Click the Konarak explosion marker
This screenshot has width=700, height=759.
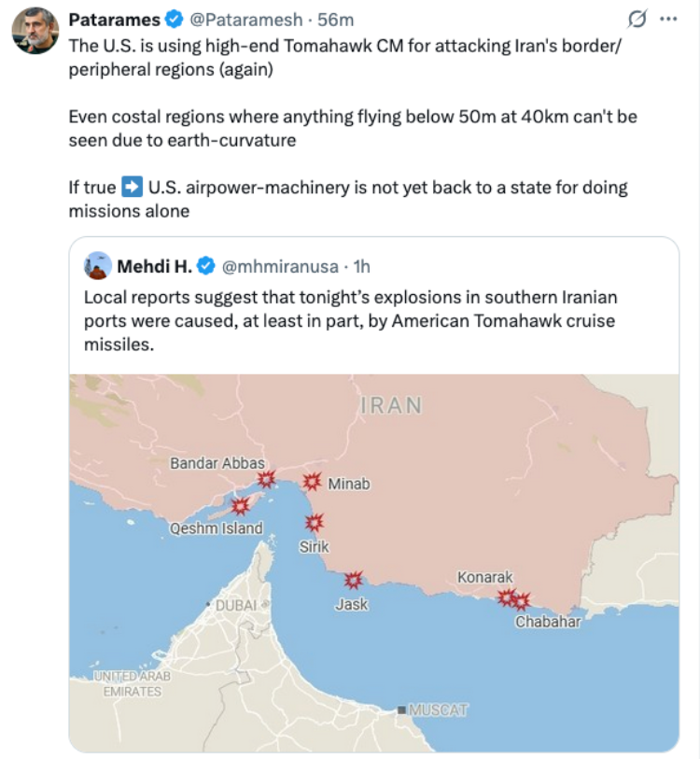(507, 597)
